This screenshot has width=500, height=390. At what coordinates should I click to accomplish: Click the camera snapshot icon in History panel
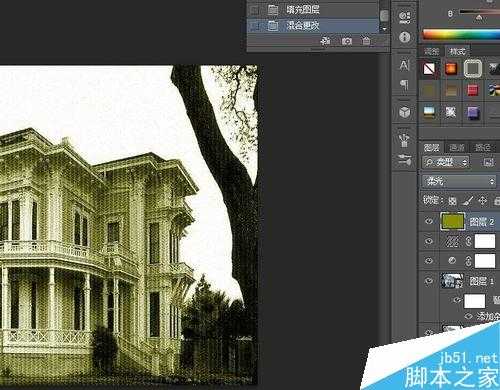click(347, 41)
